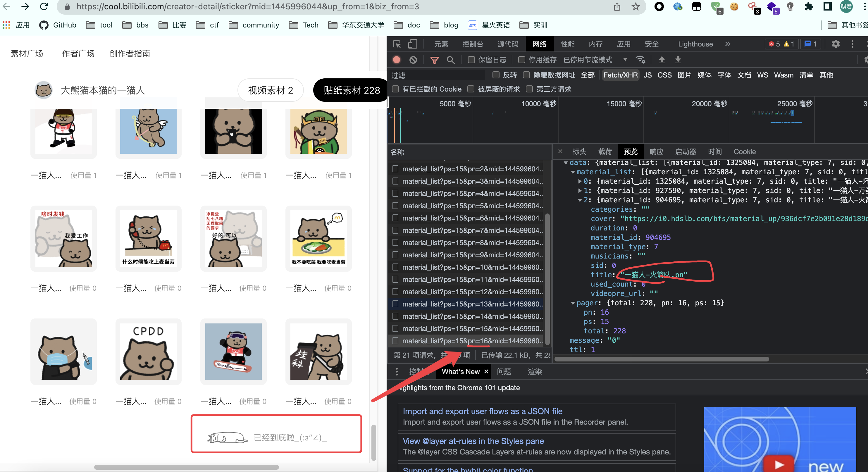Toggle the 隐藏数据网址 checkbox
Viewport: 868px width, 472px height.
526,75
